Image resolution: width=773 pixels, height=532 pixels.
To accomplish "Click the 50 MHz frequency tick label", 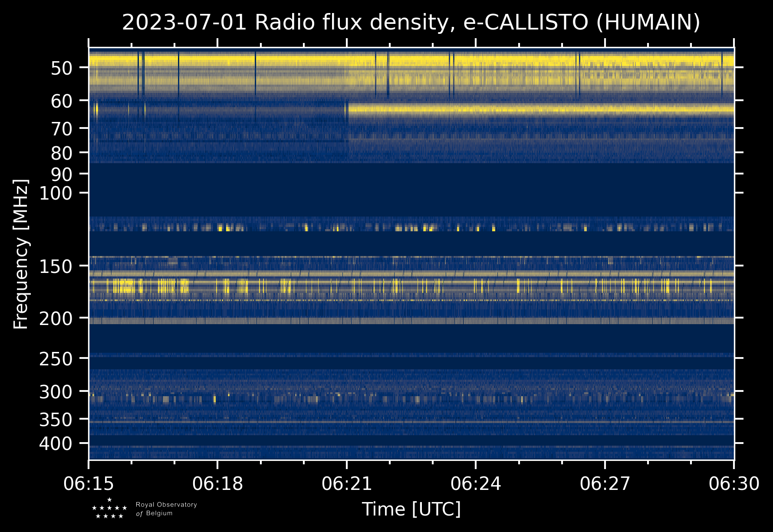I will (x=61, y=68).
